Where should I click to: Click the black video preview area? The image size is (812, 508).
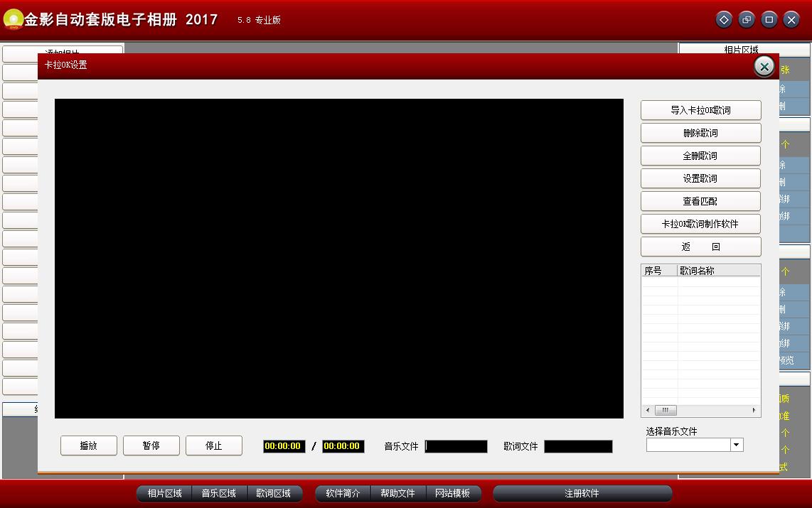coord(339,259)
